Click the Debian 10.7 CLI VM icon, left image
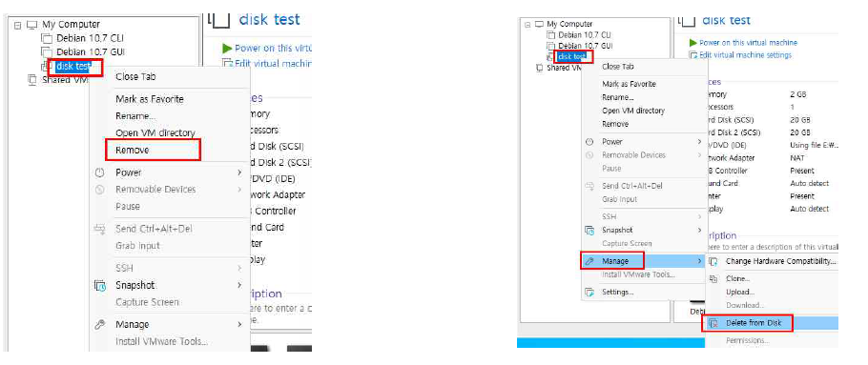This screenshot has width=868, height=365. 46,39
